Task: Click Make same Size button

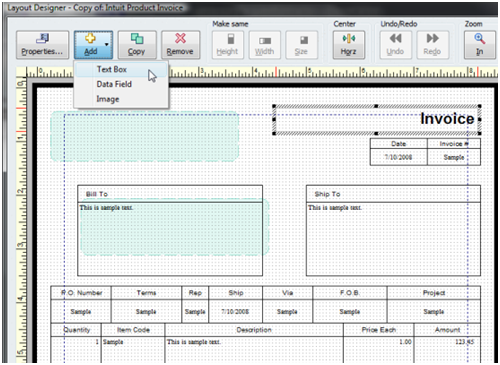Action: pos(302,45)
